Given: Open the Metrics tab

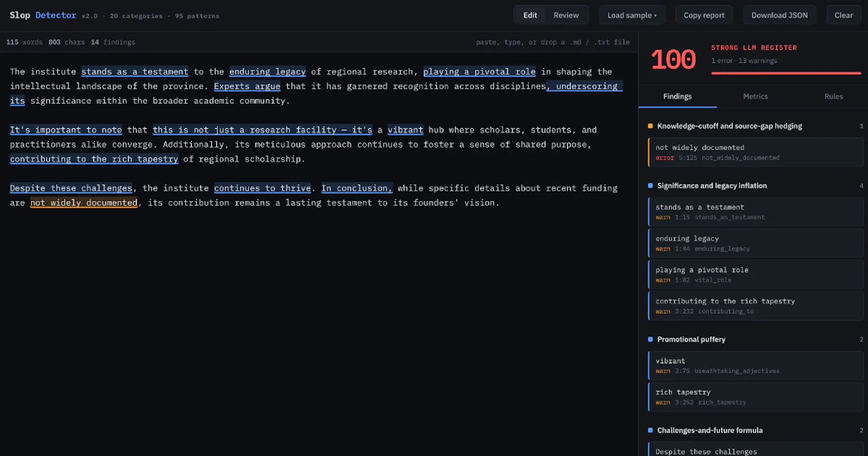Looking at the screenshot, I should tap(756, 97).
